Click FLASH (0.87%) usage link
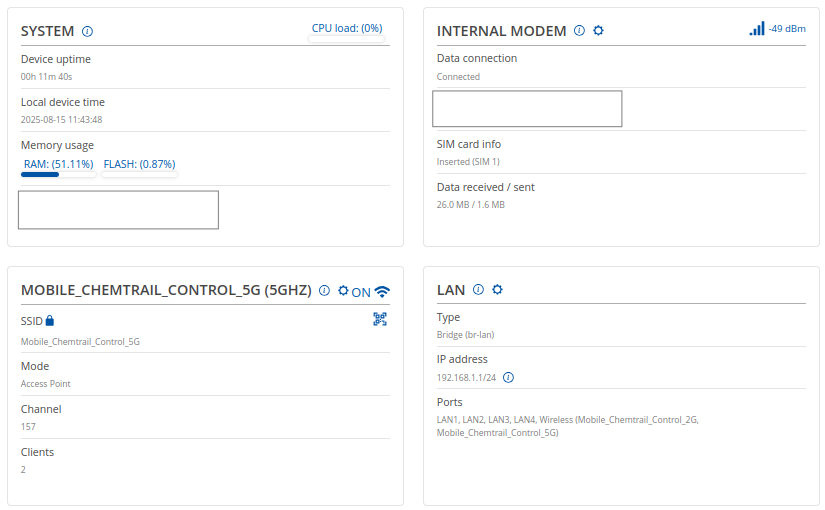Image resolution: width=825 pixels, height=510 pixels. pyautogui.click(x=139, y=164)
